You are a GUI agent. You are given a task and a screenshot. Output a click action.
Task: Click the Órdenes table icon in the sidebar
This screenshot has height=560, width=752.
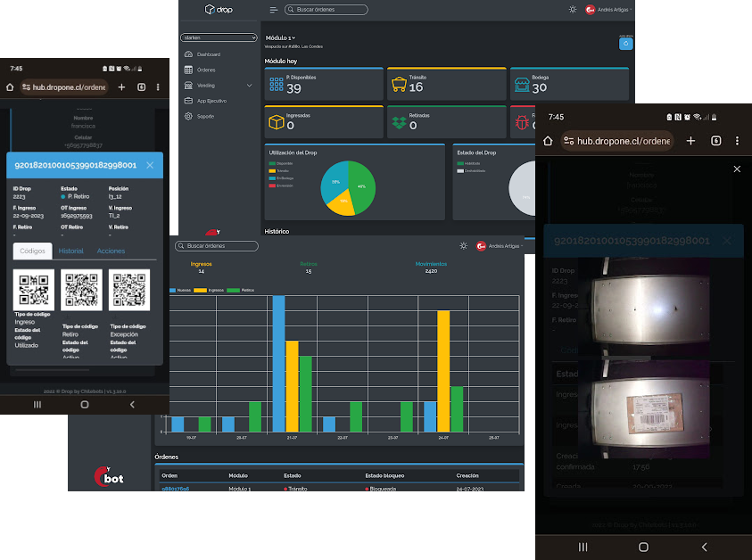point(188,70)
